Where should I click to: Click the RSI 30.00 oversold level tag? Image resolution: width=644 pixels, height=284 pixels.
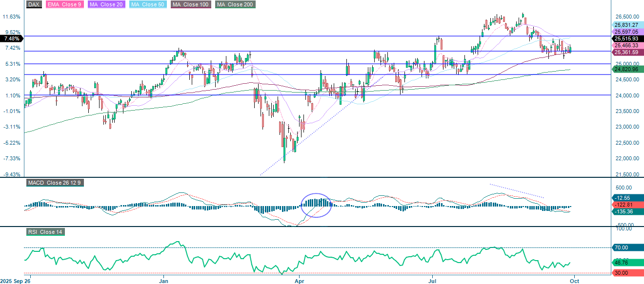point(627,273)
